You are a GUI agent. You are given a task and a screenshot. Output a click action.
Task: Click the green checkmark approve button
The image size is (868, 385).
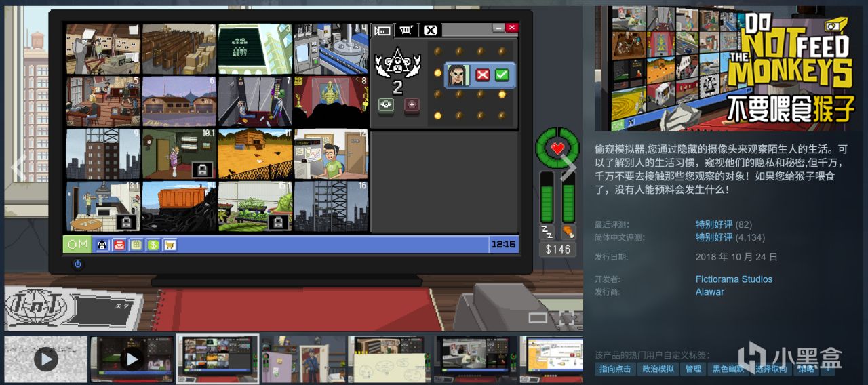click(x=502, y=75)
